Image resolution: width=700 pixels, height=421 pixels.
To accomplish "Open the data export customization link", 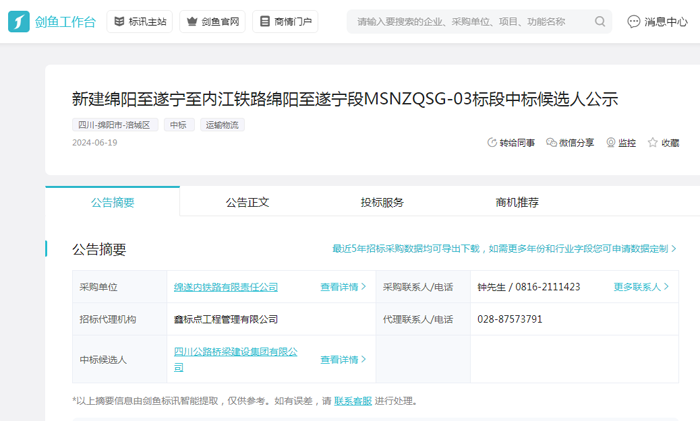I will pyautogui.click(x=504, y=249).
